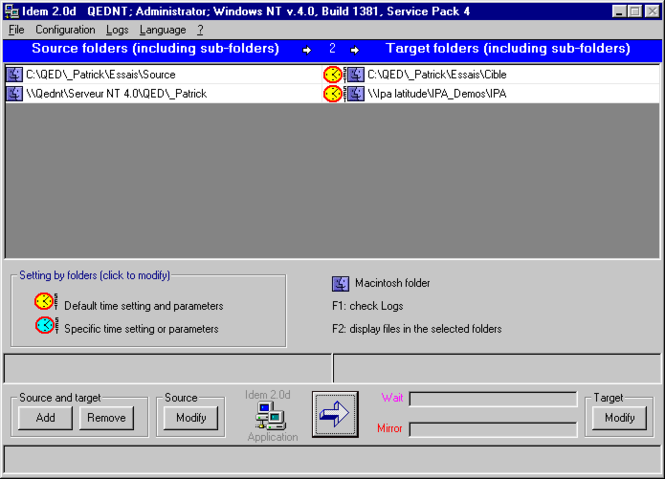Select target path C:\QED\_Patrick\Essais\Cible

(437, 75)
